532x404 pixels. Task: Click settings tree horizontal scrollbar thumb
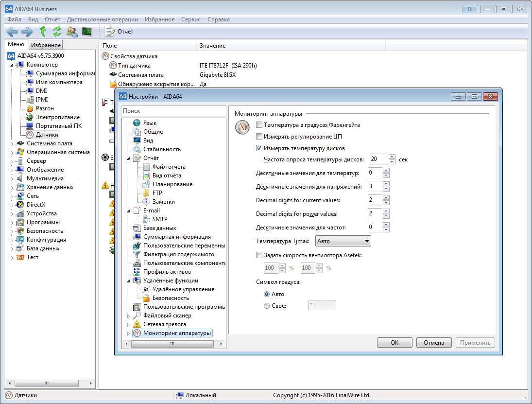[x=172, y=344]
